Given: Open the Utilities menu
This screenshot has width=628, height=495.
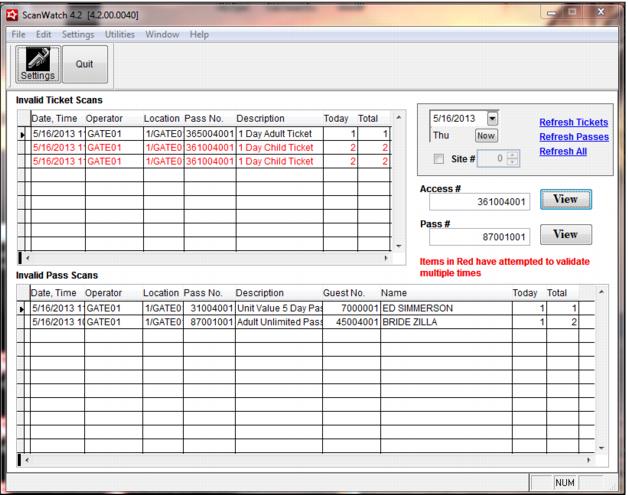Looking at the screenshot, I should [120, 35].
